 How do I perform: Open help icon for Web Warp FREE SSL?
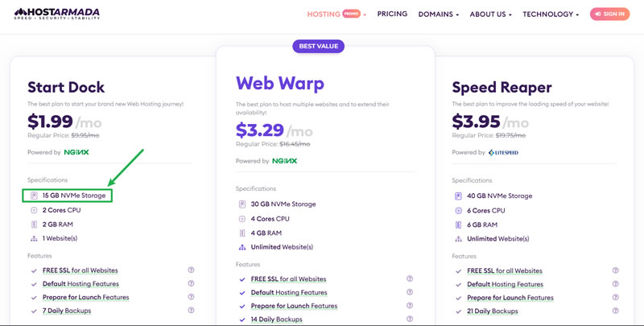point(410,279)
